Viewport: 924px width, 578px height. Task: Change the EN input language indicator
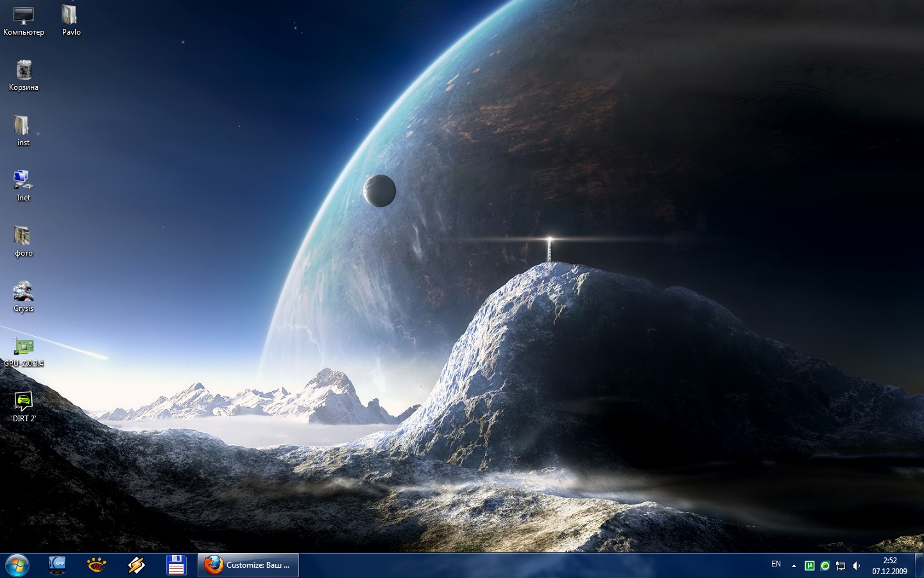776,565
